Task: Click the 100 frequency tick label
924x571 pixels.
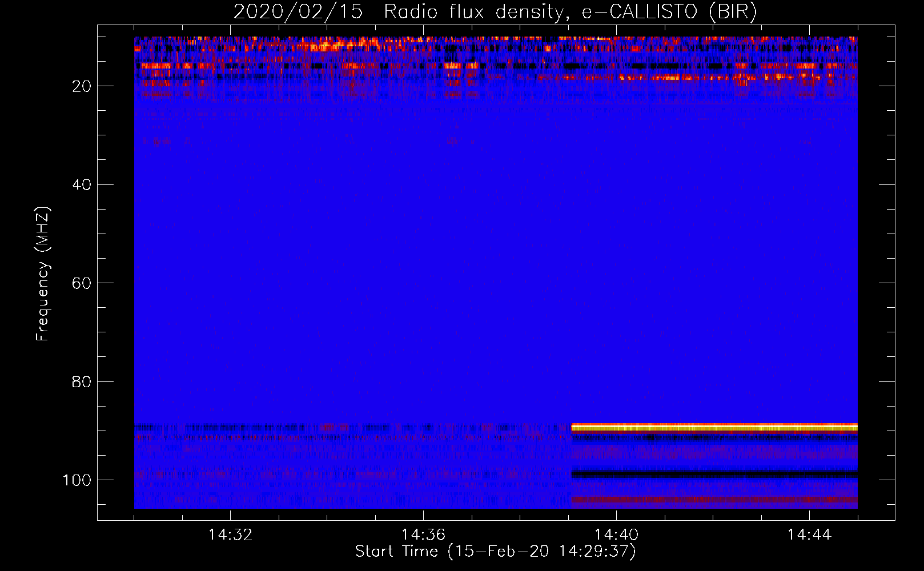Action: coord(77,480)
